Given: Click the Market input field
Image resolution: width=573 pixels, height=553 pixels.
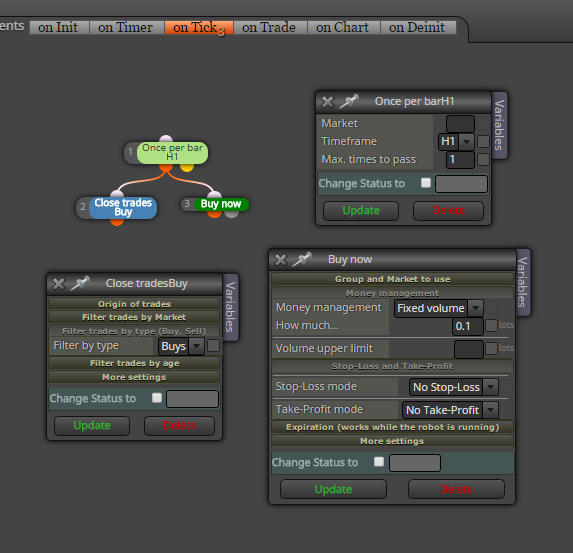Looking at the screenshot, I should [460, 124].
